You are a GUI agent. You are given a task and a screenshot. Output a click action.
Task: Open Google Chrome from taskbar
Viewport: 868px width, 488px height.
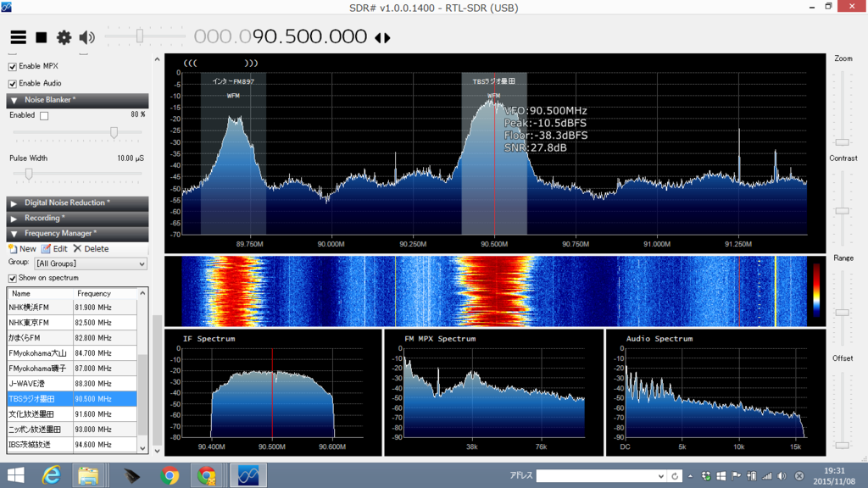coord(170,476)
